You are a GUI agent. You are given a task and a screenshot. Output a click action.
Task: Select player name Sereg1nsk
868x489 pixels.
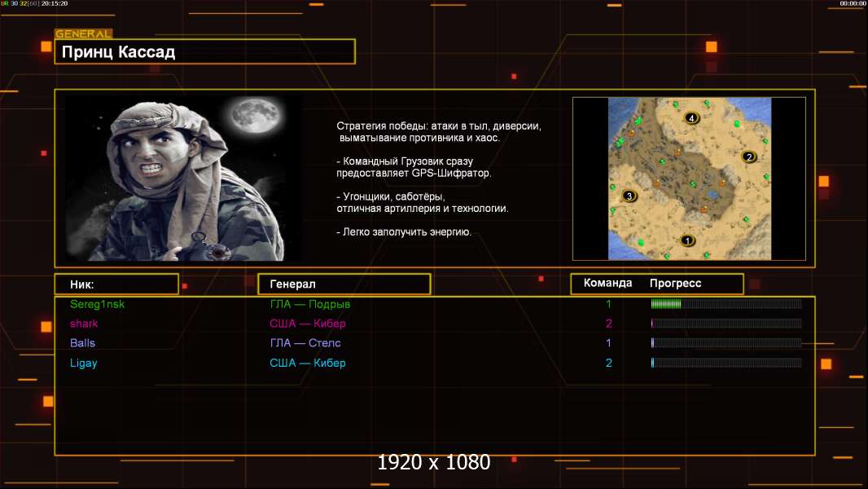[x=98, y=304]
